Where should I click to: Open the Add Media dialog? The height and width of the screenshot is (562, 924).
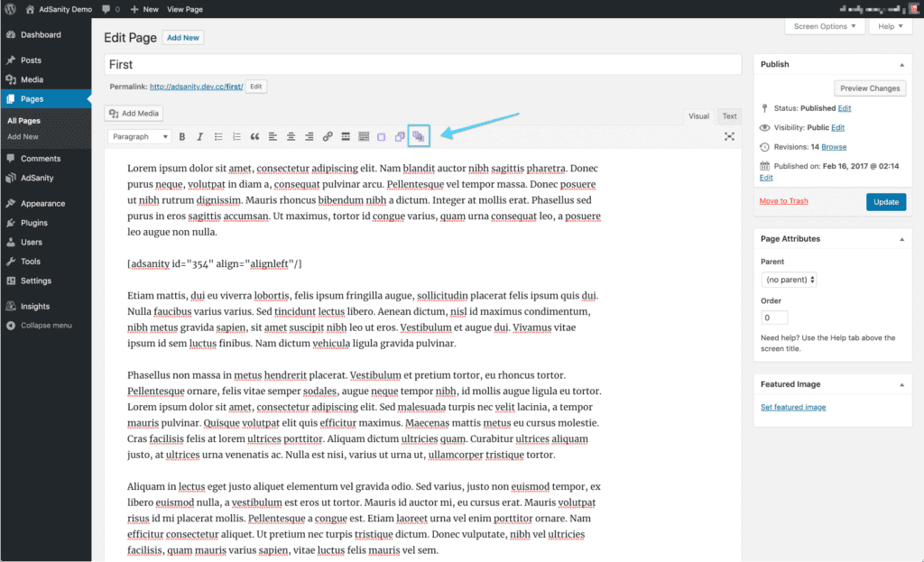click(133, 113)
